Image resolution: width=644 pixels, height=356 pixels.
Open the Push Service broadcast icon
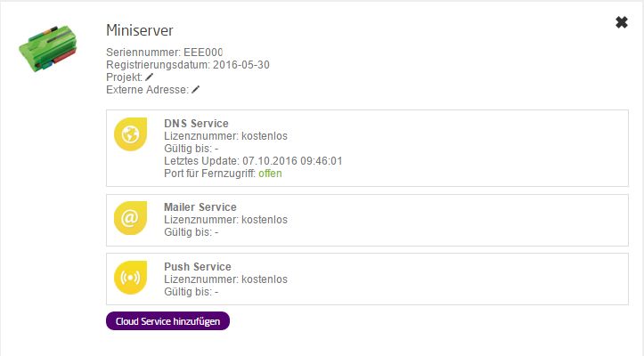tap(131, 279)
